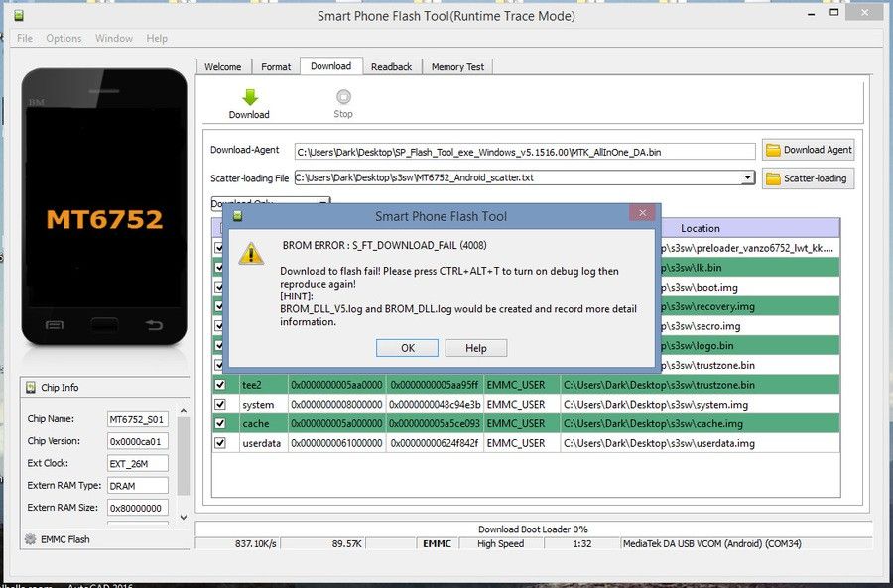The width and height of the screenshot is (893, 588).
Task: Select the Download tab
Action: (x=330, y=66)
